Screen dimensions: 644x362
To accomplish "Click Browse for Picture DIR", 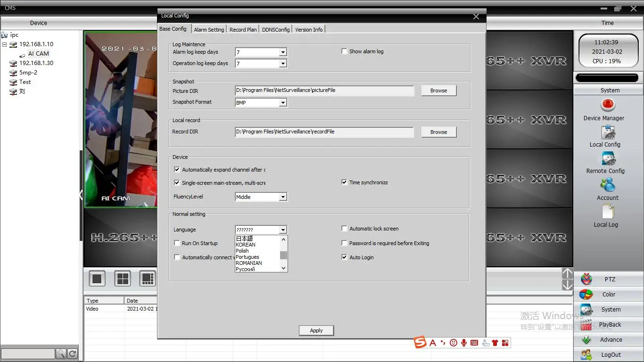I will pos(438,90).
